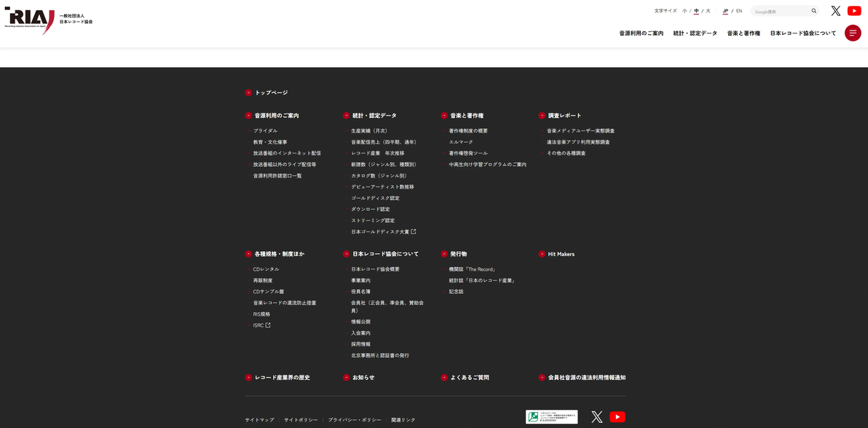The width and height of the screenshot is (868, 428).
Task: Open the red hamburger menu button
Action: point(853,33)
